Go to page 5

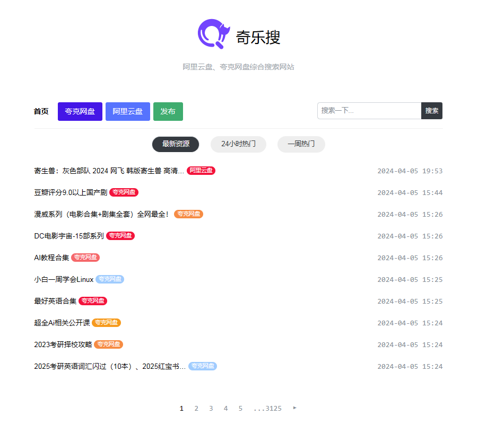[240, 409]
